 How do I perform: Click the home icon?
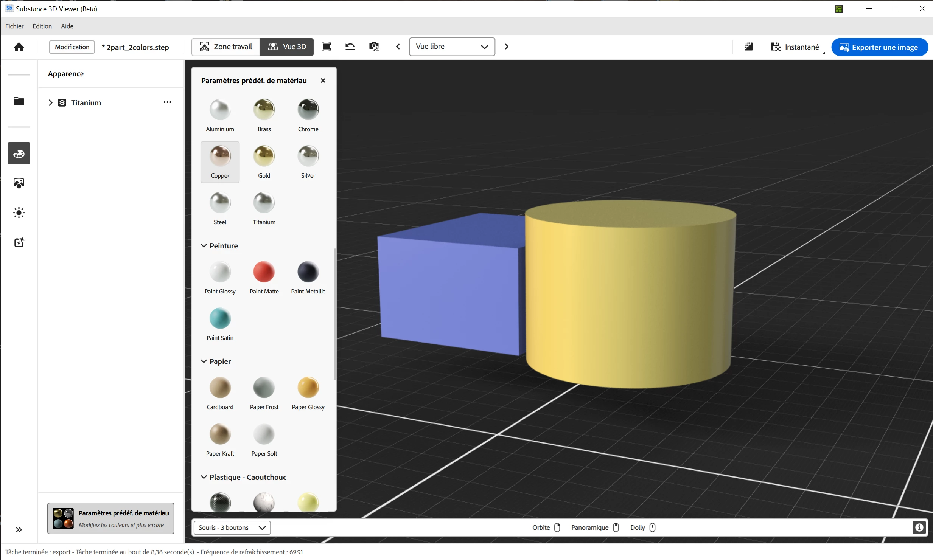[x=19, y=47]
